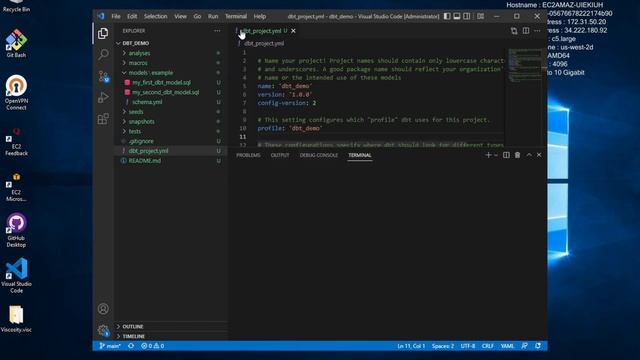Maximize the panel with up chevron
This screenshot has width=640, height=360.
coord(529,155)
